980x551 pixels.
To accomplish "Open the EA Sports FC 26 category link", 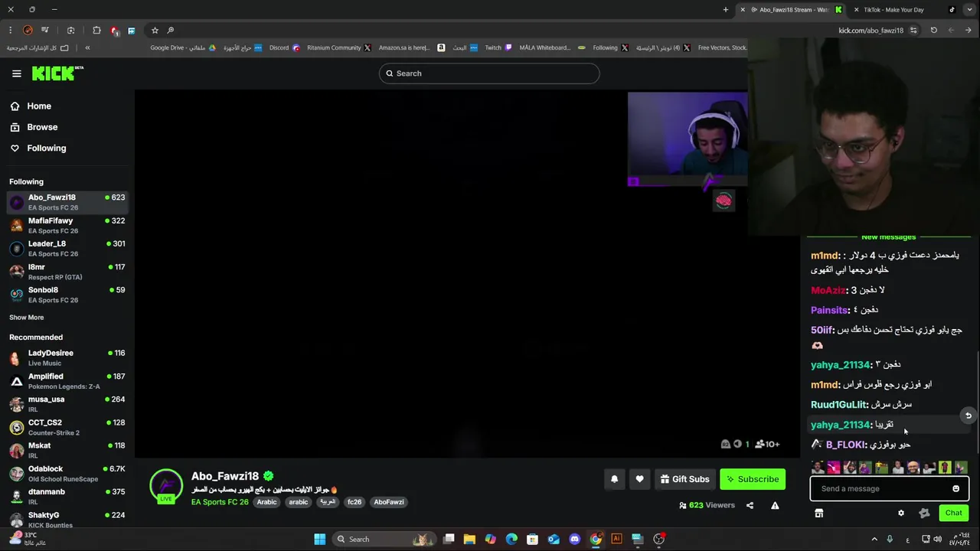I will click(x=220, y=502).
